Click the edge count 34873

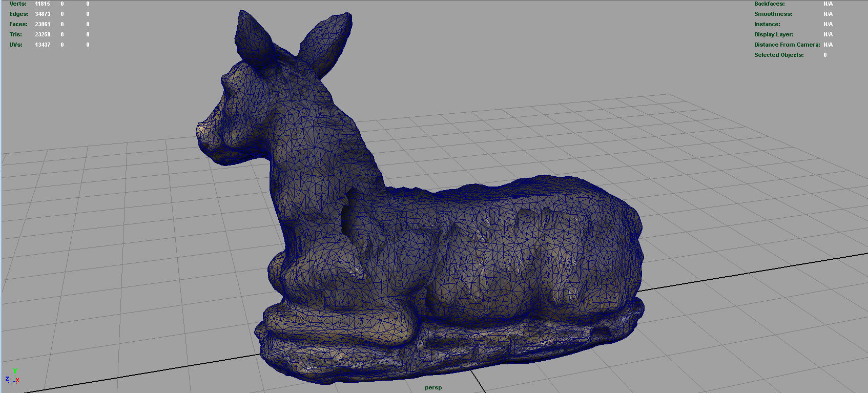(43, 14)
